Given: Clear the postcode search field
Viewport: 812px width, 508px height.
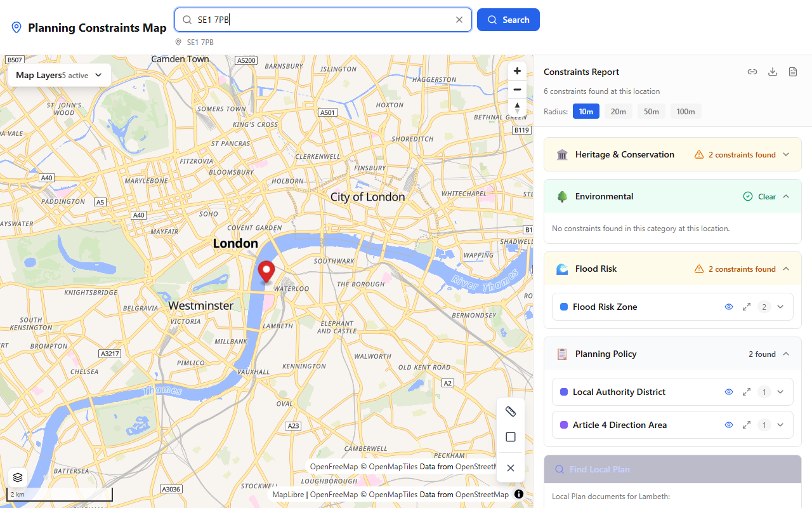Looking at the screenshot, I should tap(459, 20).
